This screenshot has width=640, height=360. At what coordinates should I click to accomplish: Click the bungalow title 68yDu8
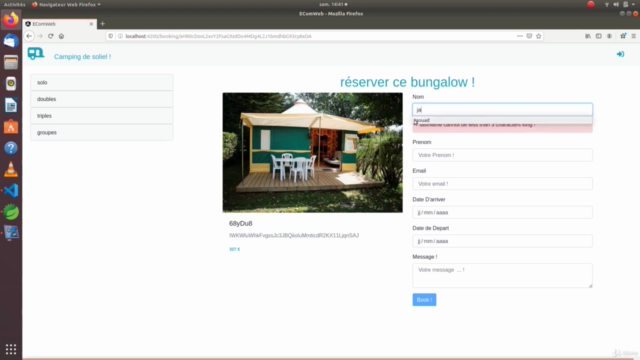240,223
